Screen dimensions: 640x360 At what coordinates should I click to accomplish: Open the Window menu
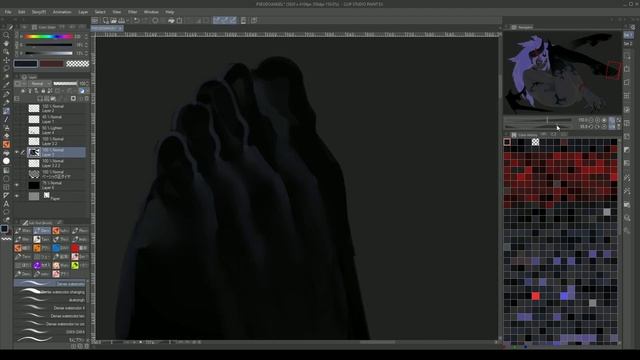click(151, 12)
